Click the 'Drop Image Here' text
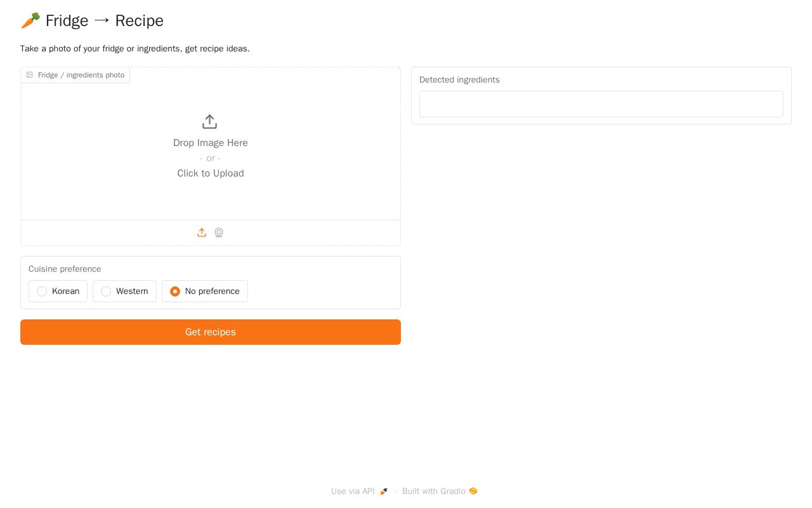 (211, 143)
